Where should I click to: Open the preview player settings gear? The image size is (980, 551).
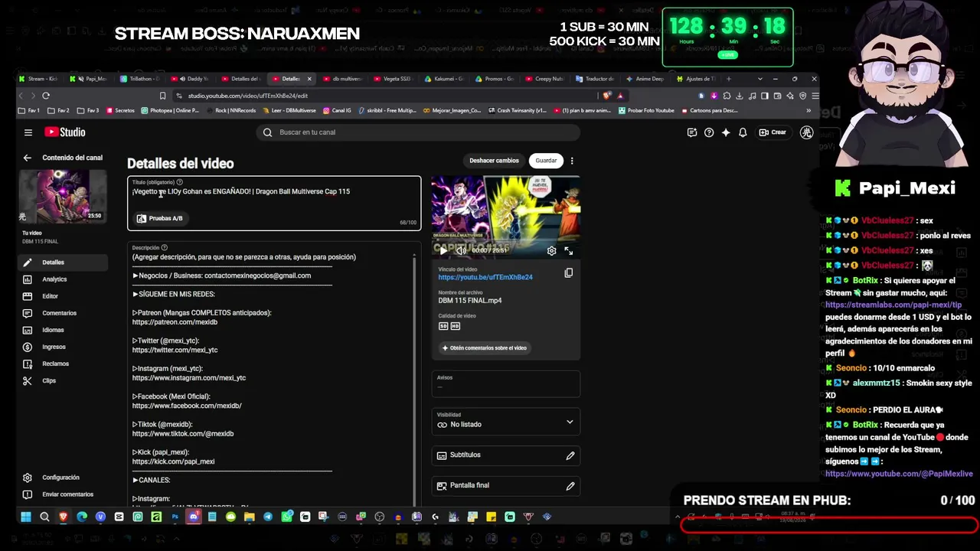coord(551,250)
